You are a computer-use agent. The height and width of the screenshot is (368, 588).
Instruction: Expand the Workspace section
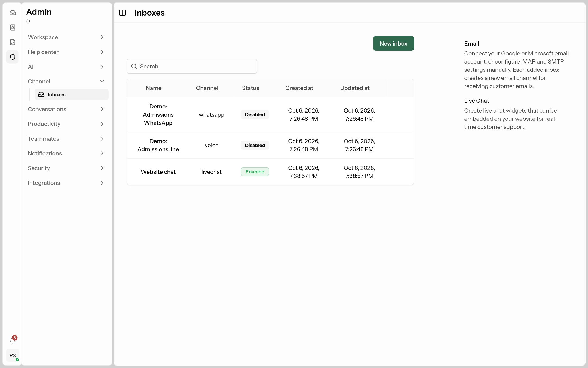pyautogui.click(x=66, y=37)
